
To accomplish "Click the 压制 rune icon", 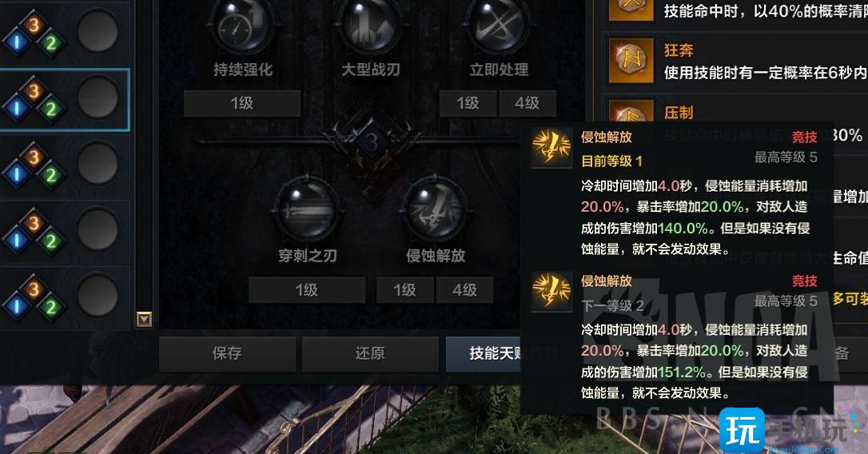I will point(631,113).
